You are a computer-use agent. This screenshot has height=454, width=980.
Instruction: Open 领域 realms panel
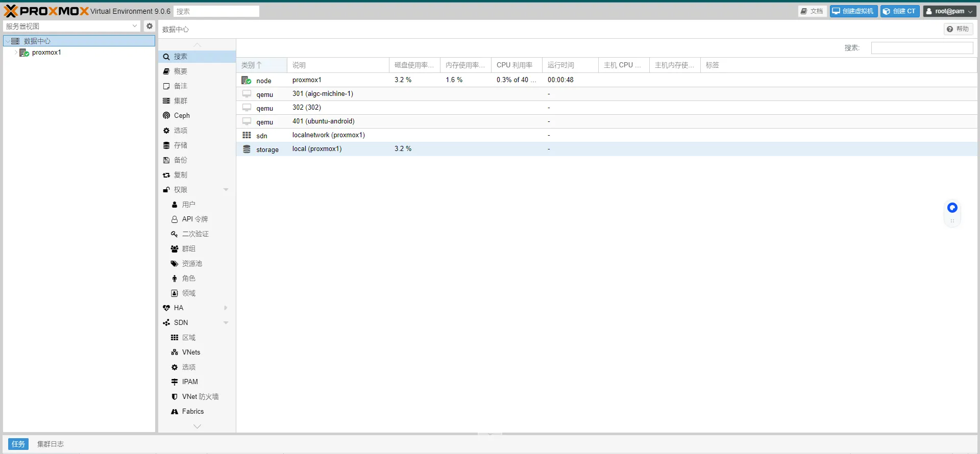pos(197,293)
